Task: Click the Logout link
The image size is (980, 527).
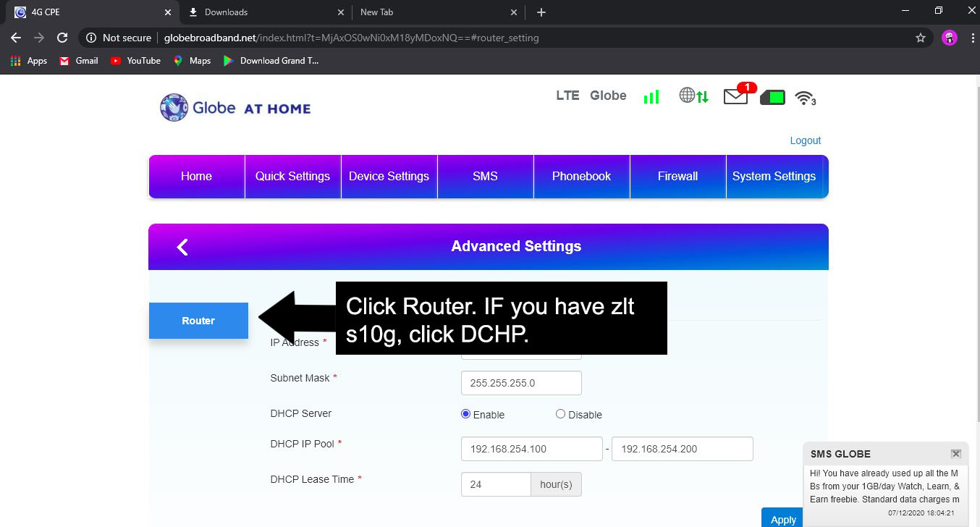Action: tap(805, 140)
